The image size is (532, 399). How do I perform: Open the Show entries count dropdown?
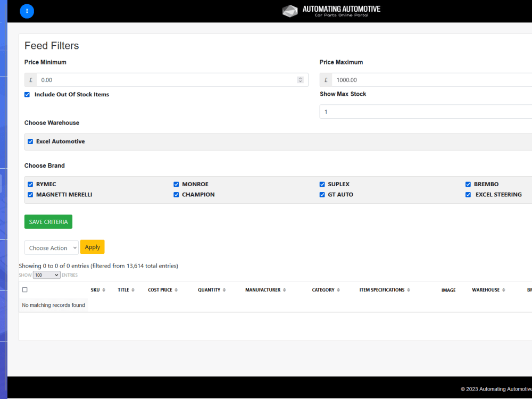46,275
